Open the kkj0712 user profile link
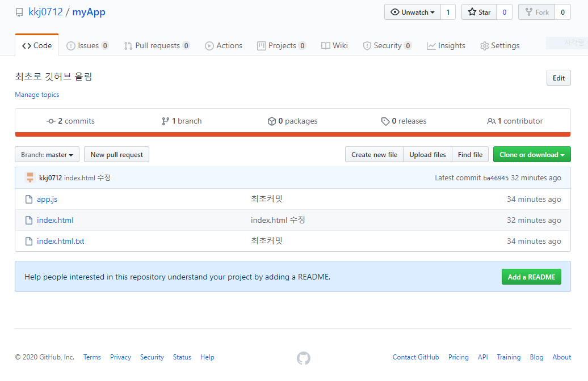 point(46,12)
